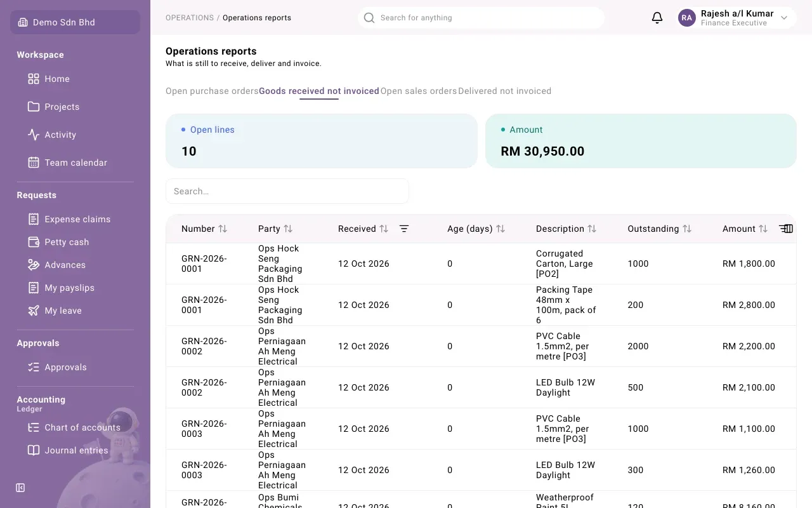Click outstanding quantity 500
812x508 pixels.
636,387
